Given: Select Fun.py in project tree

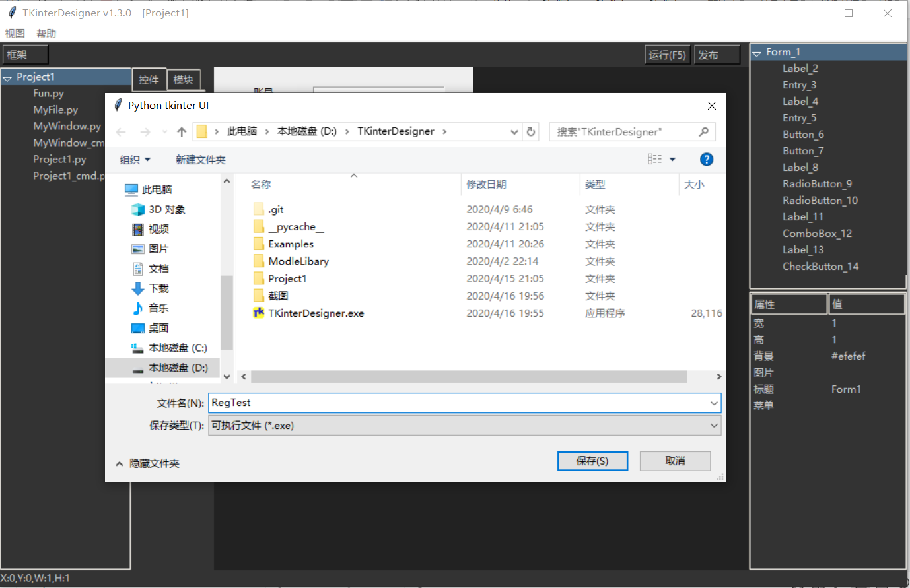Looking at the screenshot, I should click(49, 94).
